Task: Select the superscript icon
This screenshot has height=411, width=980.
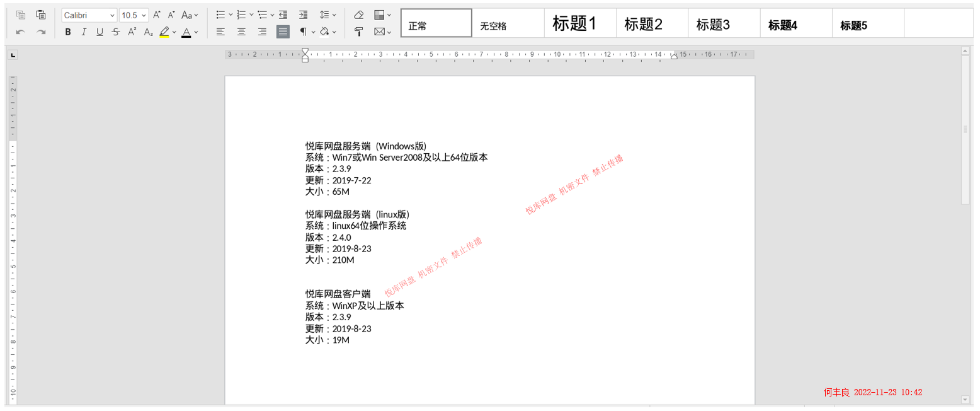Action: pyautogui.click(x=131, y=32)
